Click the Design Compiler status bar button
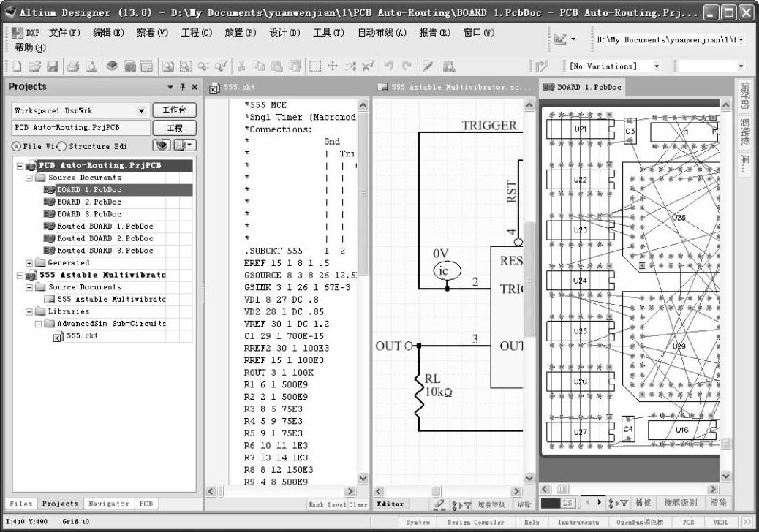Image resolution: width=759 pixels, height=532 pixels. (475, 522)
